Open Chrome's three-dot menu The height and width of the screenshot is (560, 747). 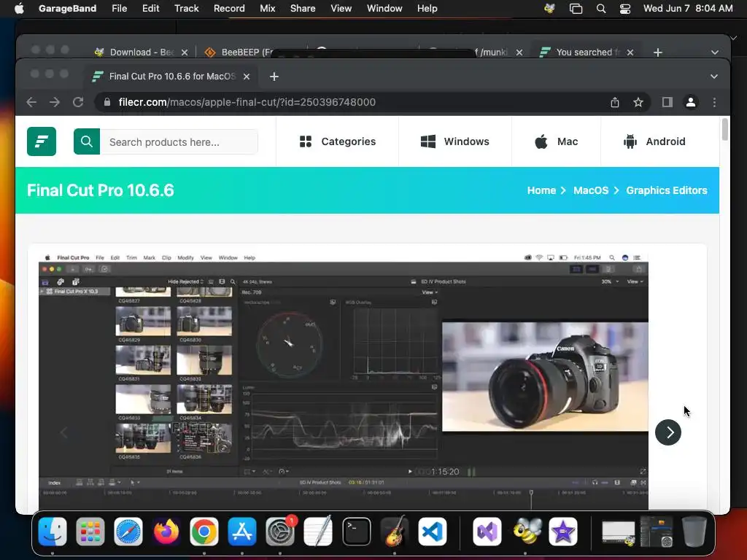714,102
